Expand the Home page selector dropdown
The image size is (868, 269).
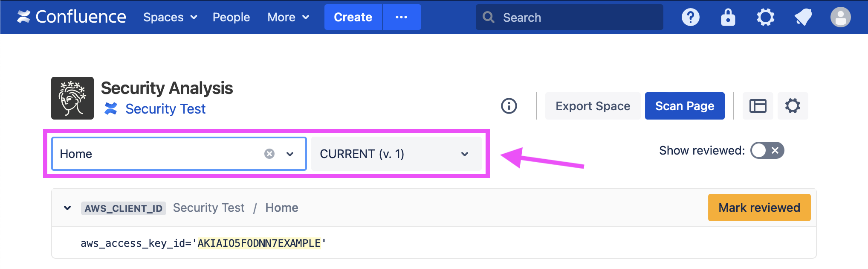point(290,154)
